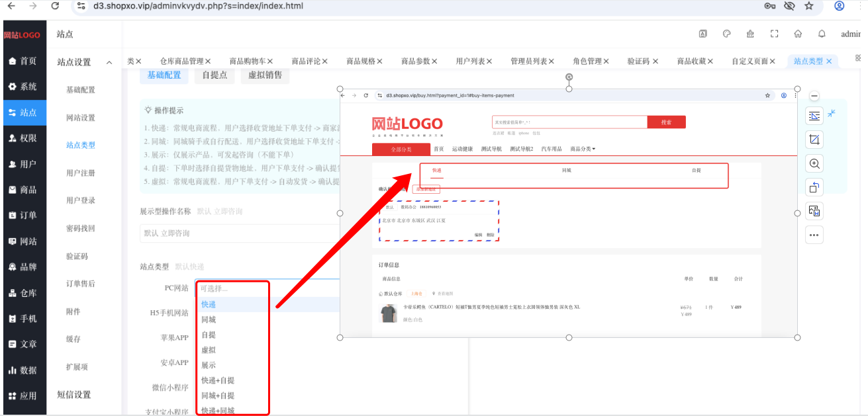Bookmark this page with the star icon
The image size is (868, 416).
[x=808, y=6]
